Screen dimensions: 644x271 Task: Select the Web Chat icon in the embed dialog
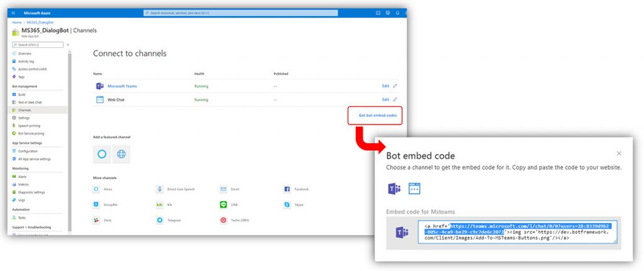click(414, 188)
